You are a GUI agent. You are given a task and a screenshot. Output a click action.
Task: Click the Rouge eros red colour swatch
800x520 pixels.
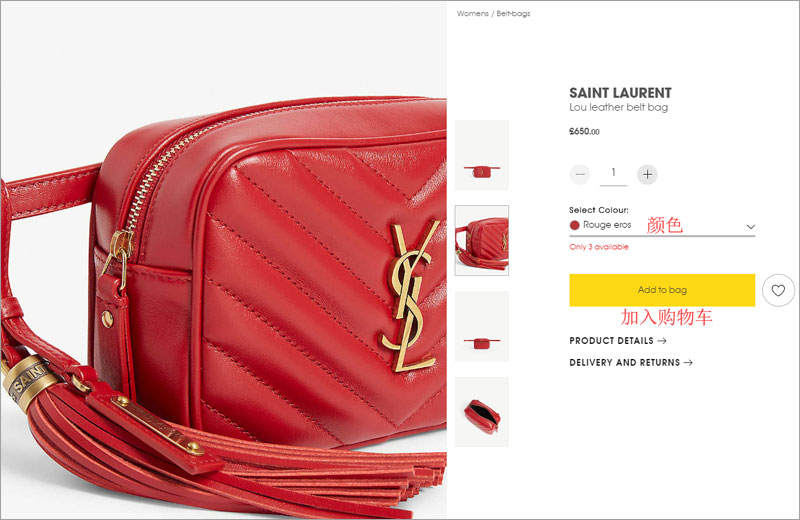click(574, 225)
